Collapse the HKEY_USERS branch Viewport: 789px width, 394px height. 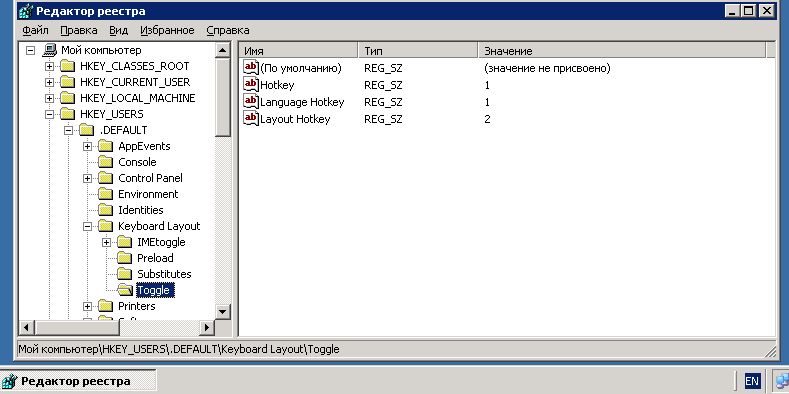(x=49, y=114)
